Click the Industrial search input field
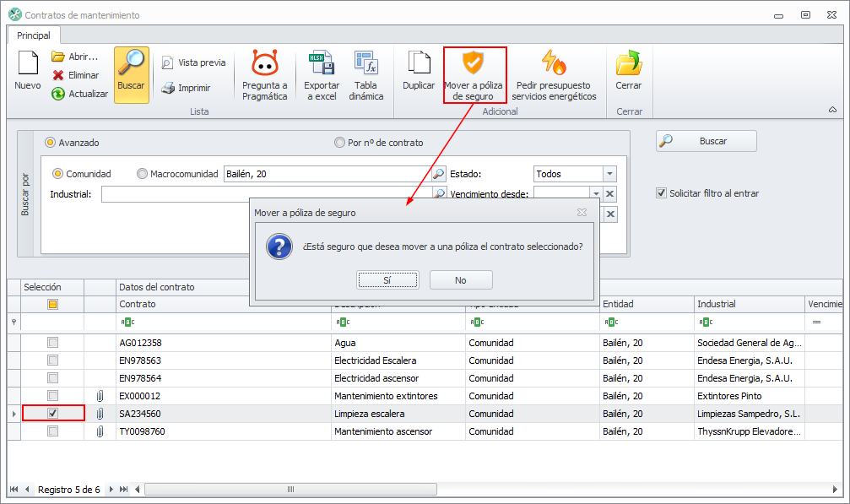Screen dimensions: 850x504 point(266,194)
